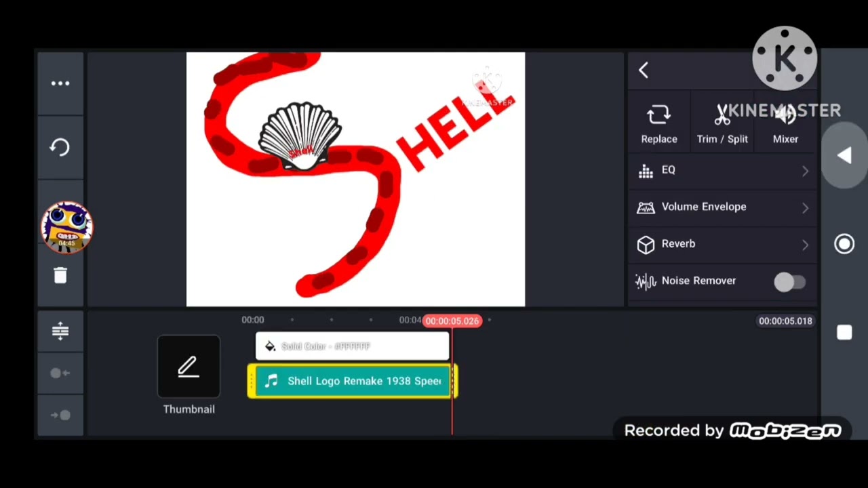
Task: Click the paint bucket on Solid Color clip
Action: (270, 346)
